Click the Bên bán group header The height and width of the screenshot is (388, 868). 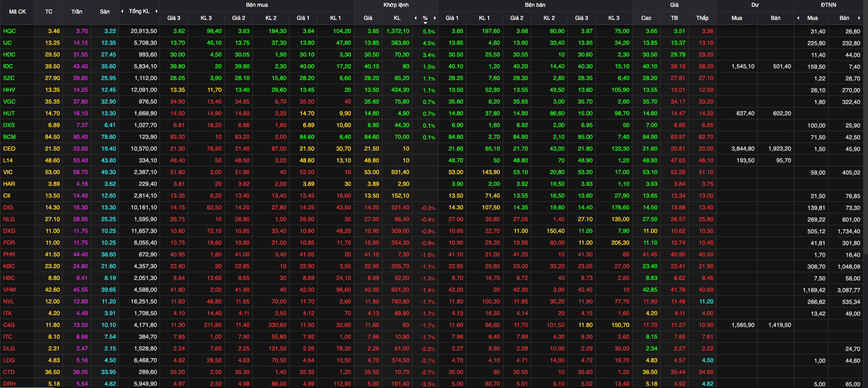(535, 5)
